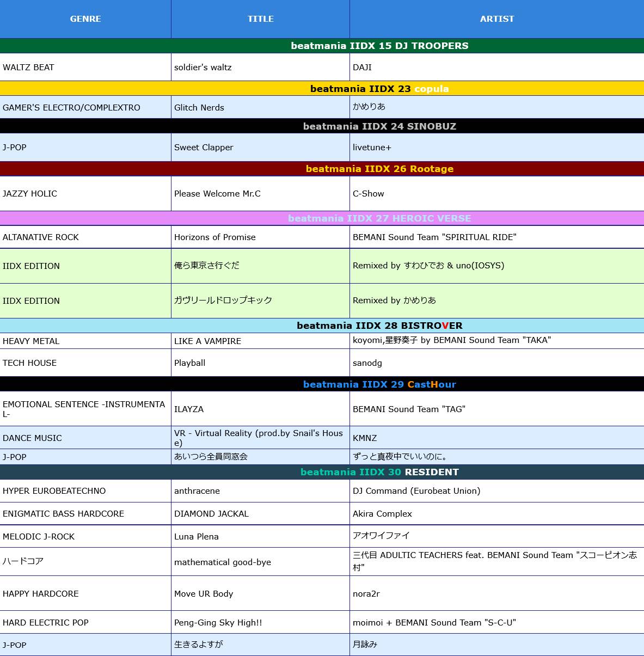Click artist Remixed by すわひでお & uno(IOSYS)
The width and height of the screenshot is (644, 656).
coord(428,266)
